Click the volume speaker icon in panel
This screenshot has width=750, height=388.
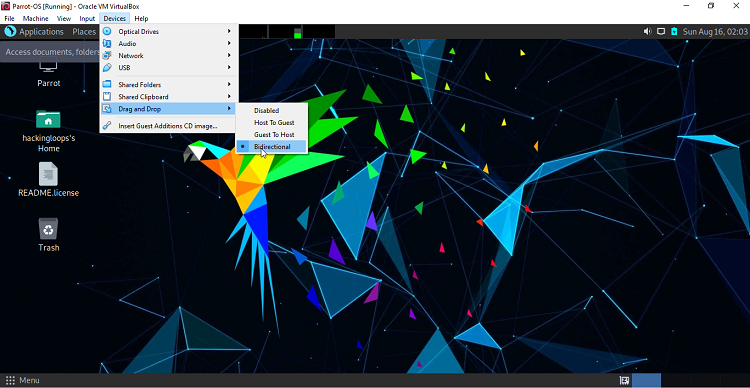click(x=648, y=32)
